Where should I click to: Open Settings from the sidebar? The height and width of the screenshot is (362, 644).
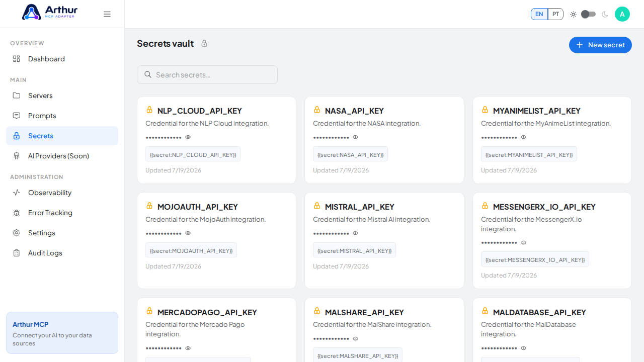pyautogui.click(x=62, y=233)
